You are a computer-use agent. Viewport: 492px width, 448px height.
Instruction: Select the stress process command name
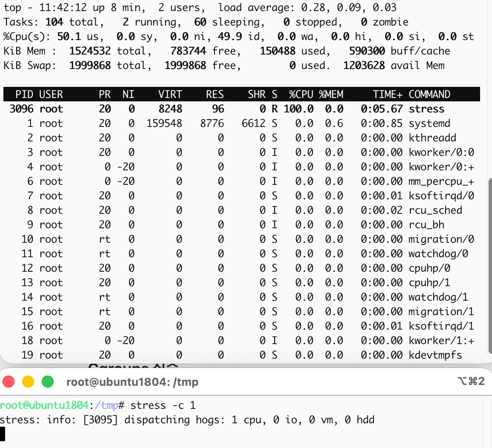426,109
